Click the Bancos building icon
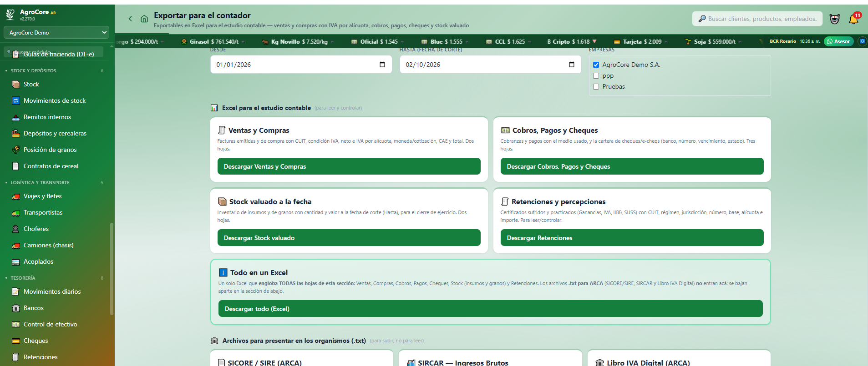868x366 pixels. pos(16,308)
